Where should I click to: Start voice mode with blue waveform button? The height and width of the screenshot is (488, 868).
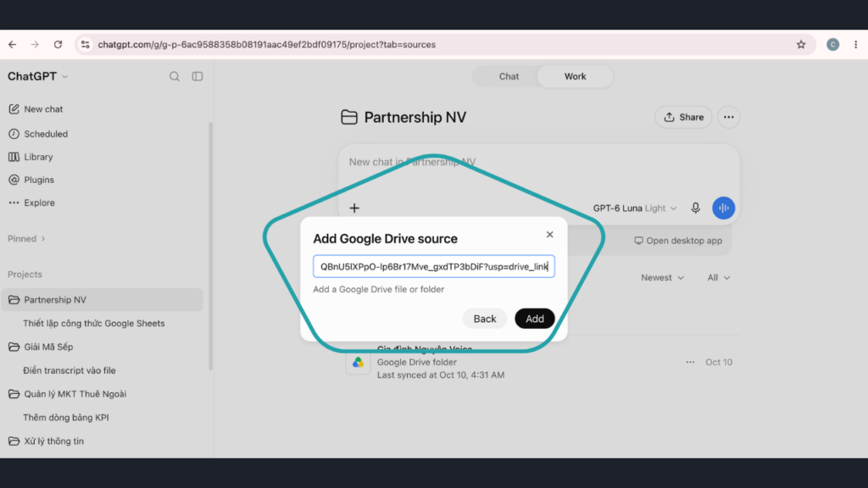pos(724,208)
